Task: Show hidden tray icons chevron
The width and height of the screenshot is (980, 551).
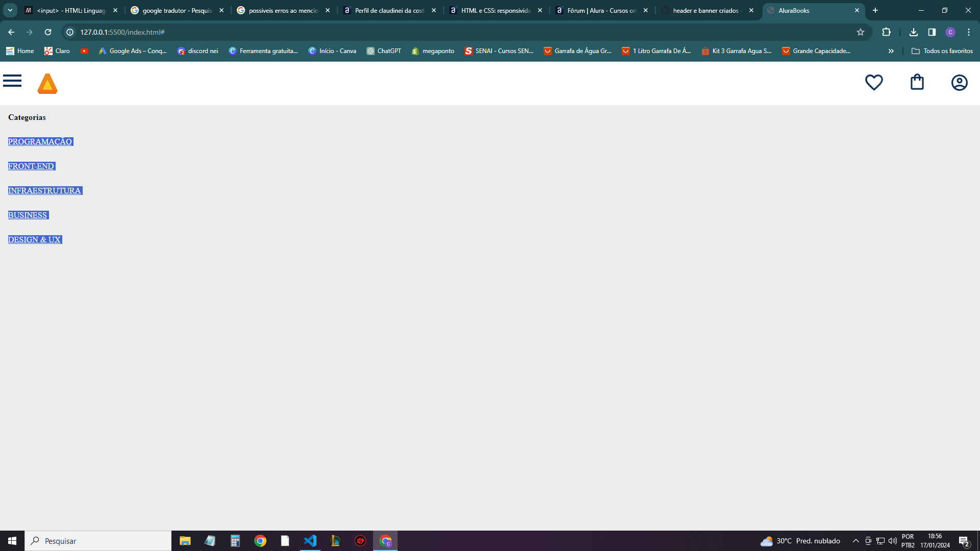Action: click(856, 541)
